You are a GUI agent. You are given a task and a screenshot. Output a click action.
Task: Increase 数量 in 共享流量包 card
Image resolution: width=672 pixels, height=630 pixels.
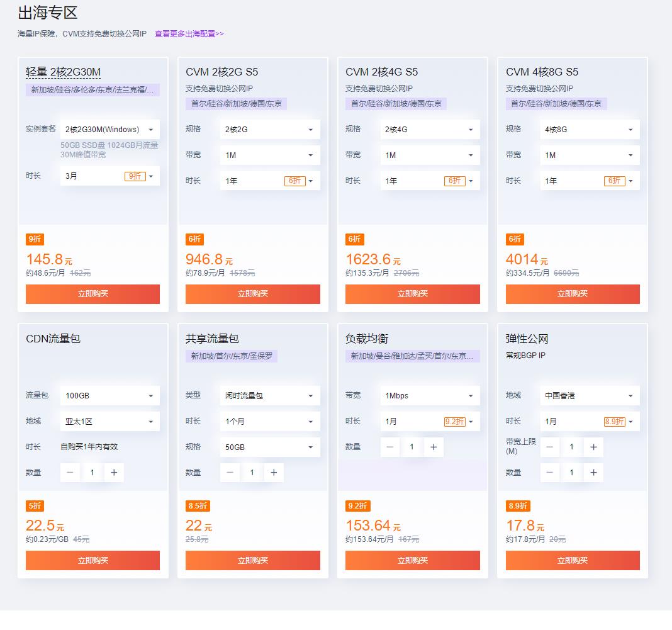[274, 472]
